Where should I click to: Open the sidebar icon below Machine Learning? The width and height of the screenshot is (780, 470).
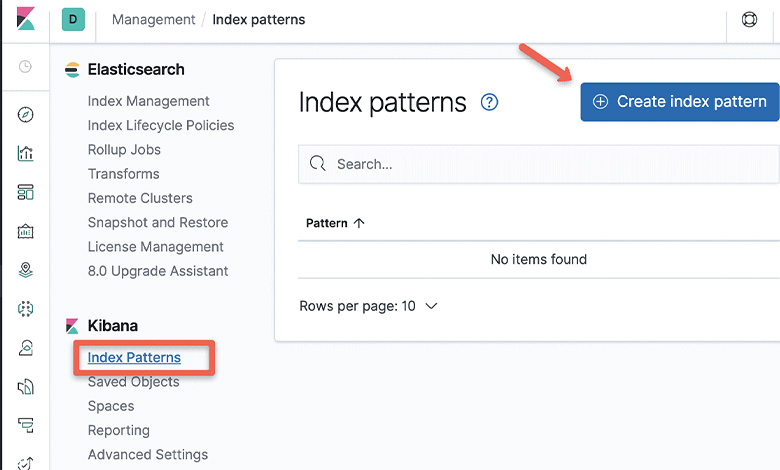25,347
